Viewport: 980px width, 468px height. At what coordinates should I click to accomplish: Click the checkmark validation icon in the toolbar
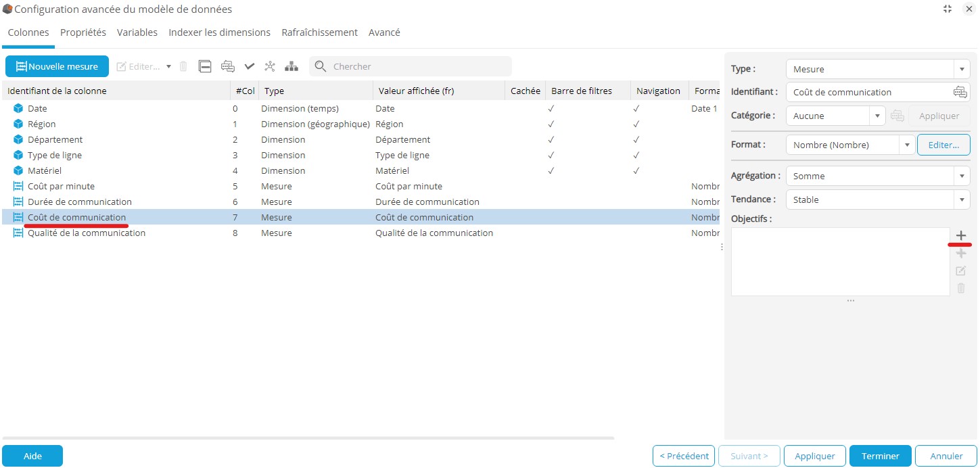[x=249, y=66]
